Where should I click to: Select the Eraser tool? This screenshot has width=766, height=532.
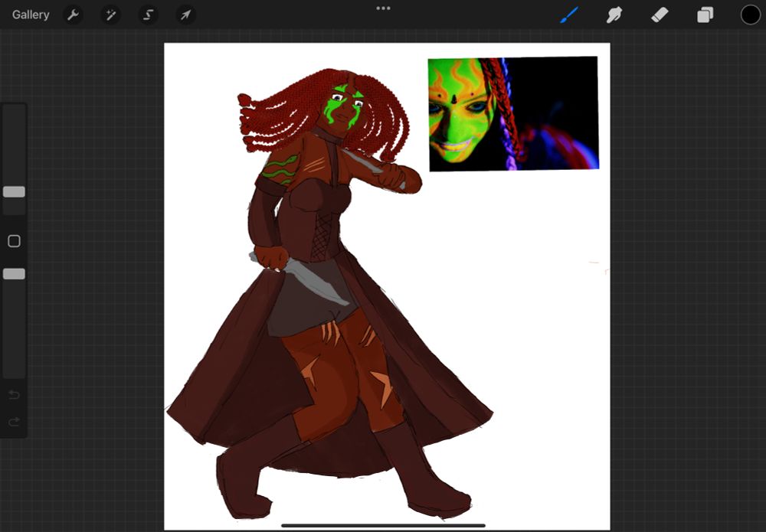click(x=659, y=14)
